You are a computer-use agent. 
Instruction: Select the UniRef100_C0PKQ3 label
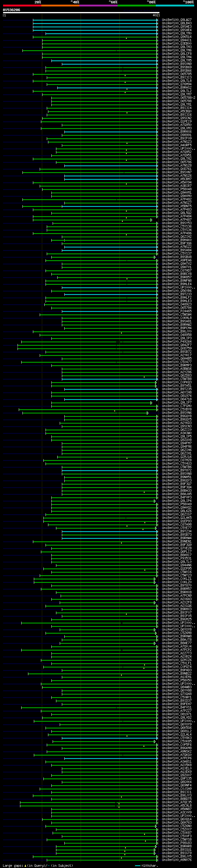pos(176,382)
